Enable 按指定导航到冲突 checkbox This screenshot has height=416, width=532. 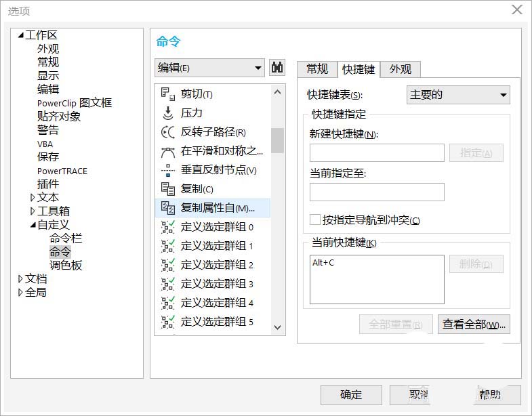(x=315, y=220)
